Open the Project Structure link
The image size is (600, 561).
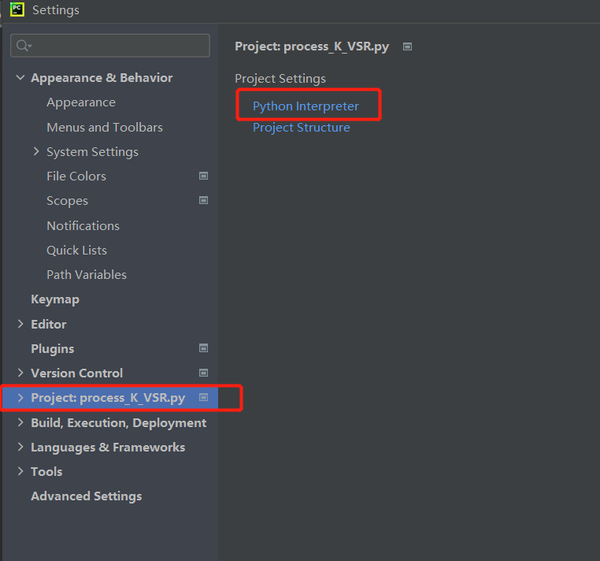[301, 127]
